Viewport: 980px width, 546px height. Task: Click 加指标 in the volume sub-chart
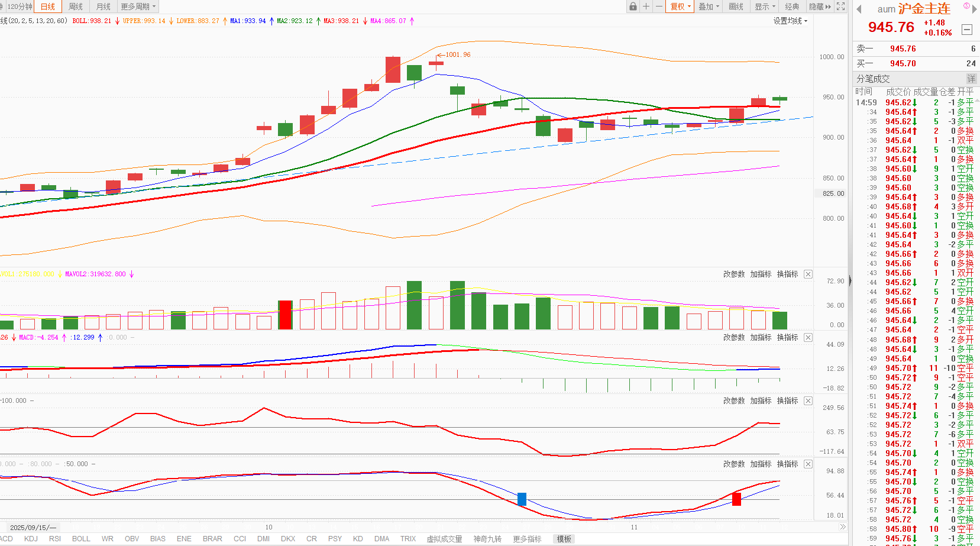click(x=761, y=274)
